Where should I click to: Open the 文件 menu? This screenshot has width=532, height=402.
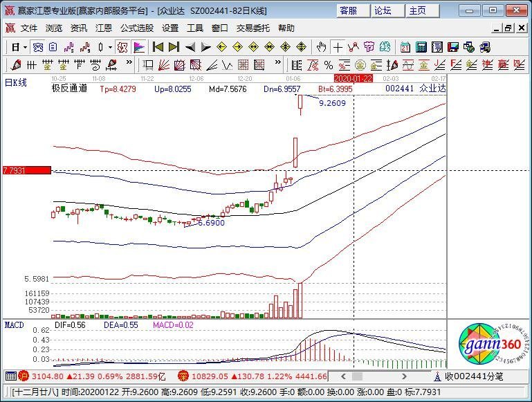pos(29,28)
